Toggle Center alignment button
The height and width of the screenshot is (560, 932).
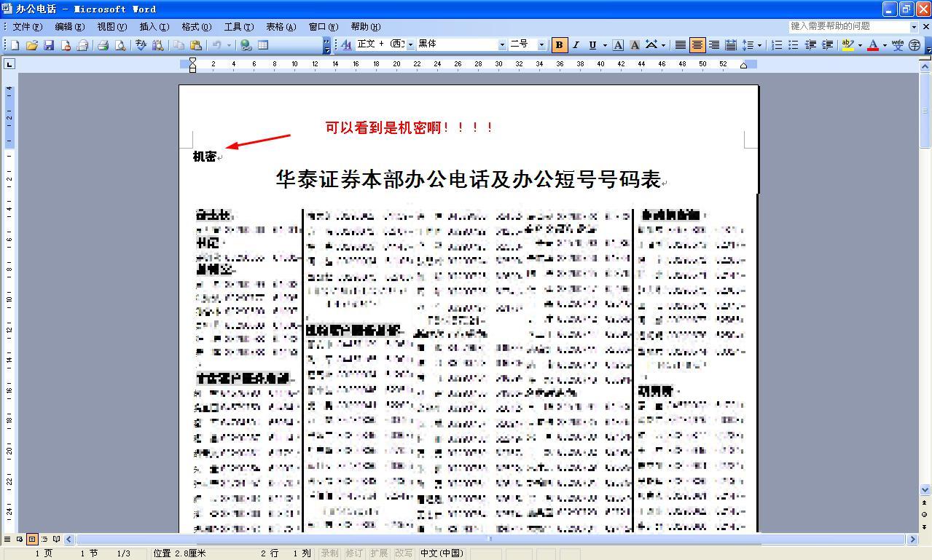point(697,45)
